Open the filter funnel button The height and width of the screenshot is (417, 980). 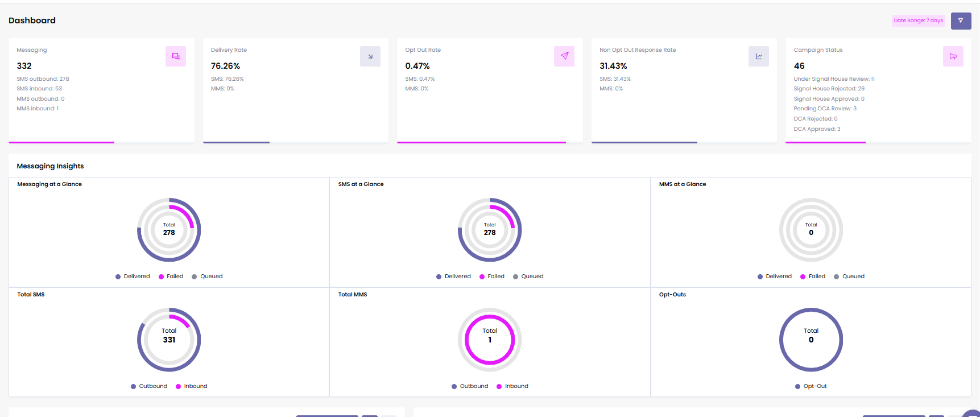point(961,21)
